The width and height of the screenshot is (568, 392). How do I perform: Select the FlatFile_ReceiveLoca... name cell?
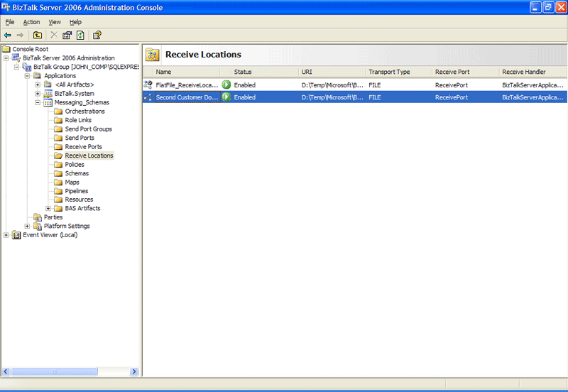coord(187,85)
